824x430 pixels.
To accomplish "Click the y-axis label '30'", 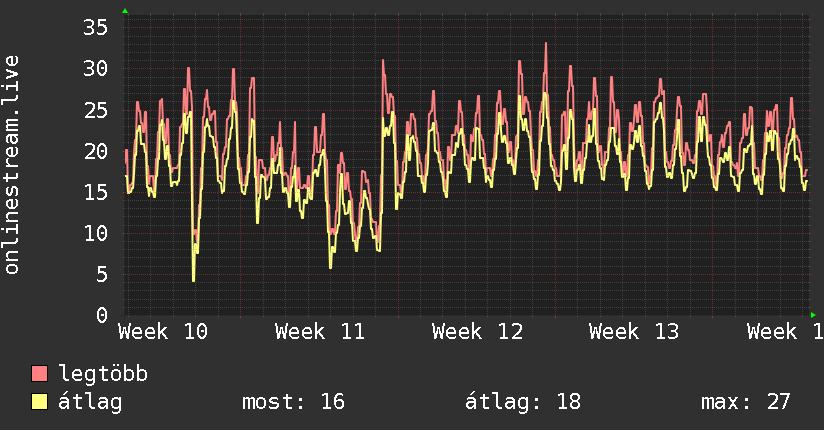I will point(96,68).
